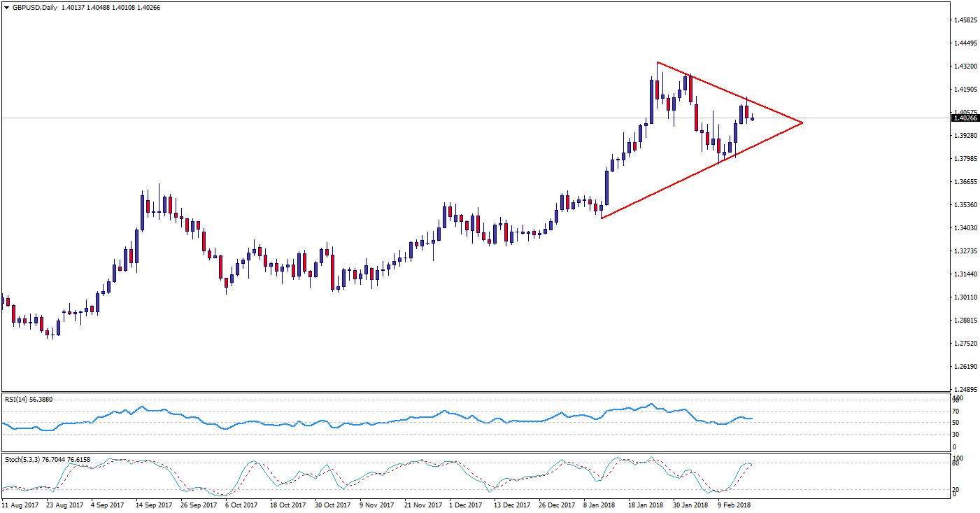Open the dropdown arrow beside GBPUSD,Daily
Viewport: 980px width, 513px height.
(x=6, y=8)
